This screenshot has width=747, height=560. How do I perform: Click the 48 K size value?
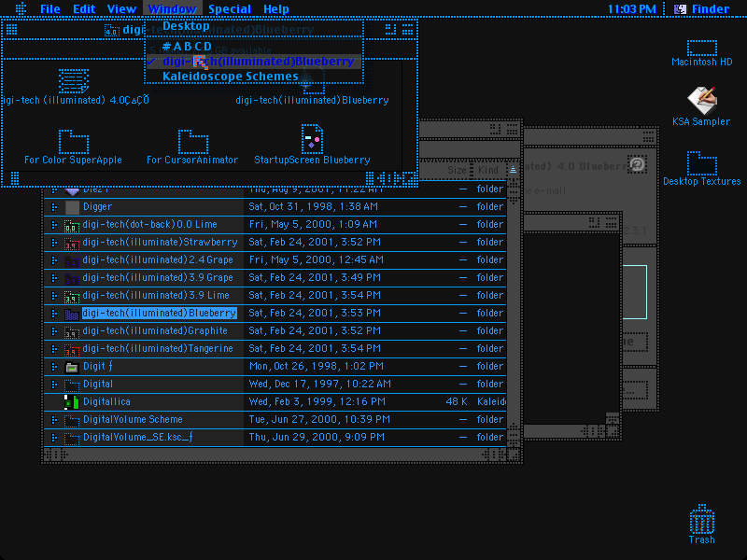coord(456,402)
